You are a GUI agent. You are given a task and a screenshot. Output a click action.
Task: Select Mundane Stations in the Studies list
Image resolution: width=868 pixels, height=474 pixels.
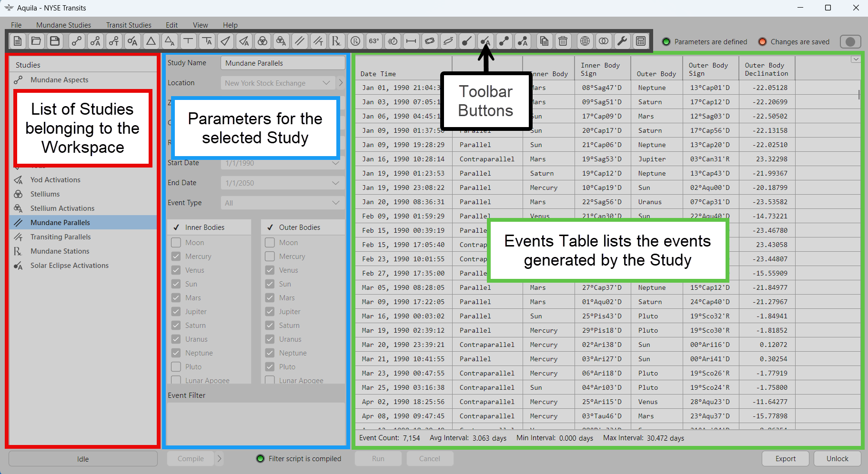(x=83, y=251)
